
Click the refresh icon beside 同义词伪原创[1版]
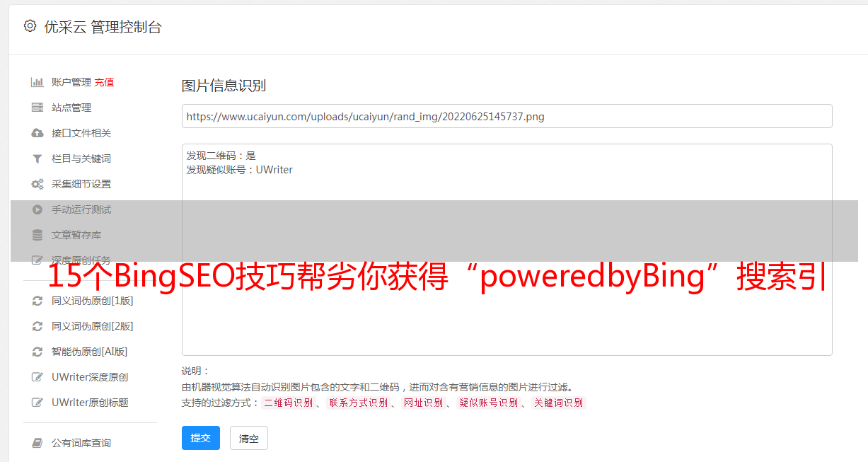[x=37, y=301]
